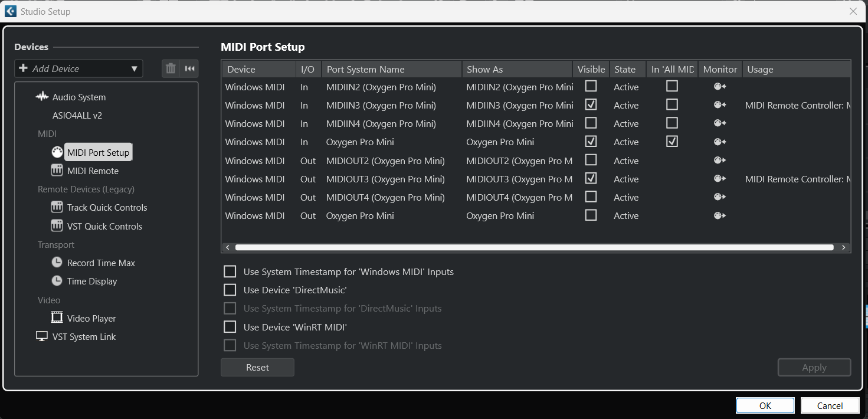This screenshot has height=419, width=868.
Task: Check Visible for MIDIOUT2
Action: tap(591, 160)
